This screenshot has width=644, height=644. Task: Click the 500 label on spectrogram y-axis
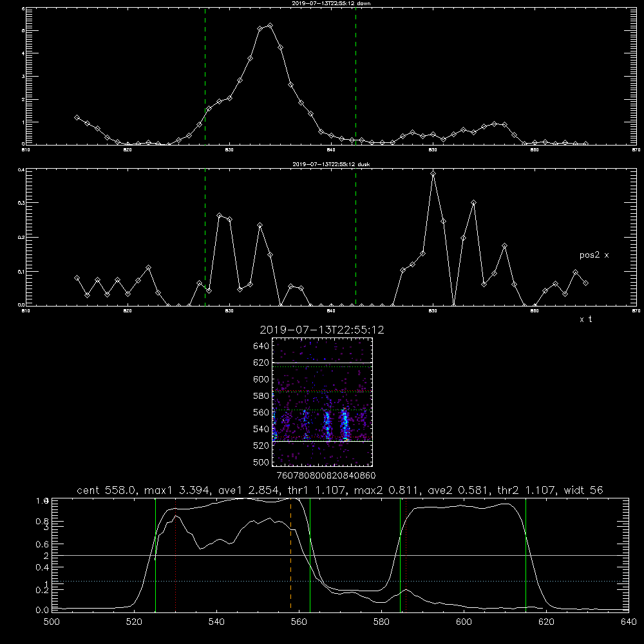coord(261,462)
